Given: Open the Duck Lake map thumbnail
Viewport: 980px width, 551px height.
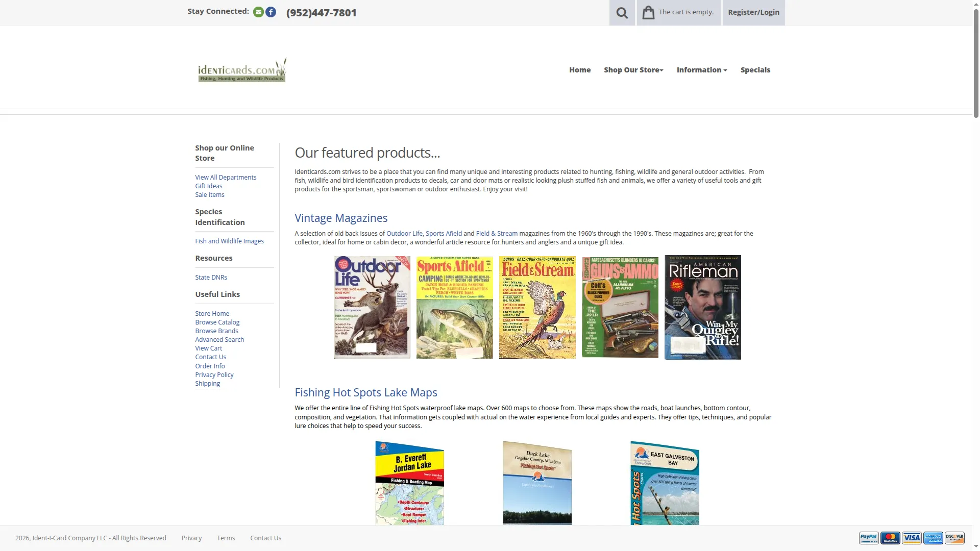Looking at the screenshot, I should coord(537,483).
